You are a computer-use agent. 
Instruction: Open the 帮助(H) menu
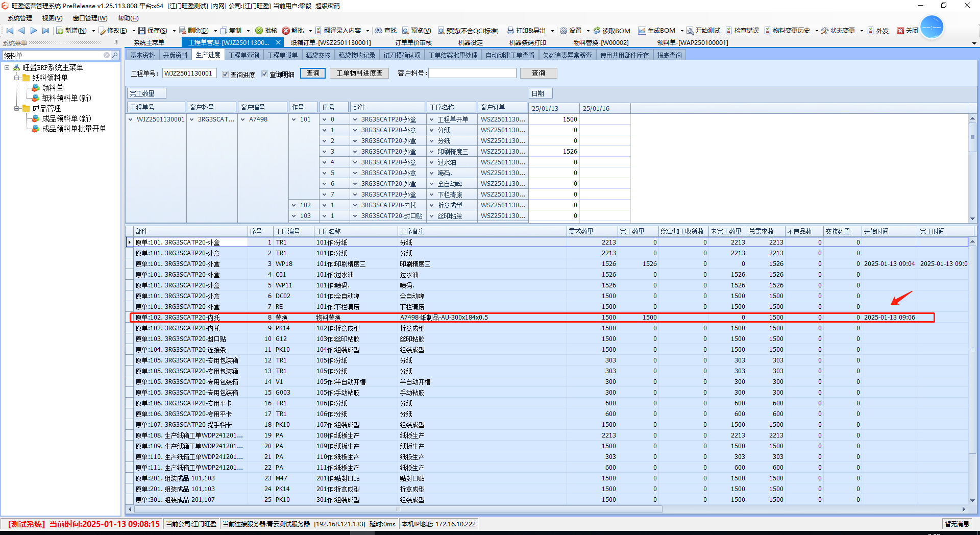[128, 18]
